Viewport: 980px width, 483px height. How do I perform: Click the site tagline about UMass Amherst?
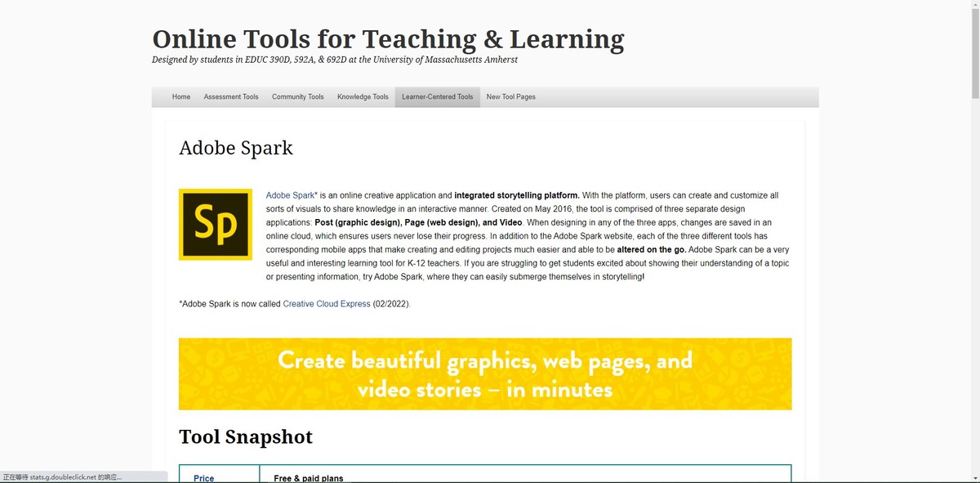pos(335,60)
